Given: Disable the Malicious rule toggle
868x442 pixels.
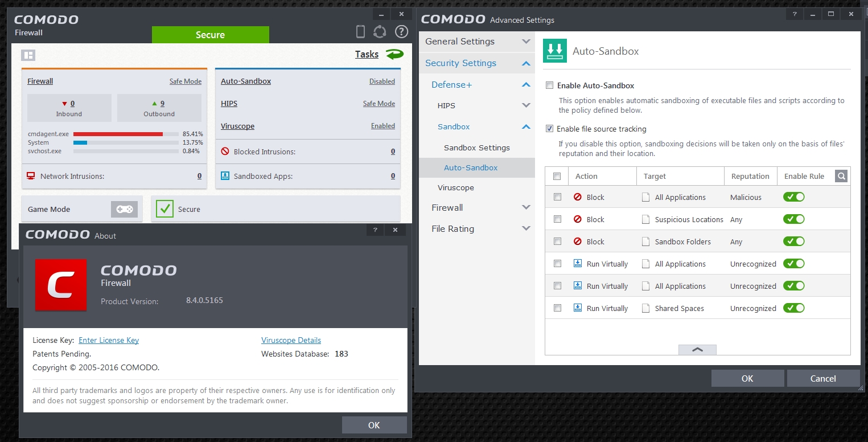Looking at the screenshot, I should (x=794, y=197).
